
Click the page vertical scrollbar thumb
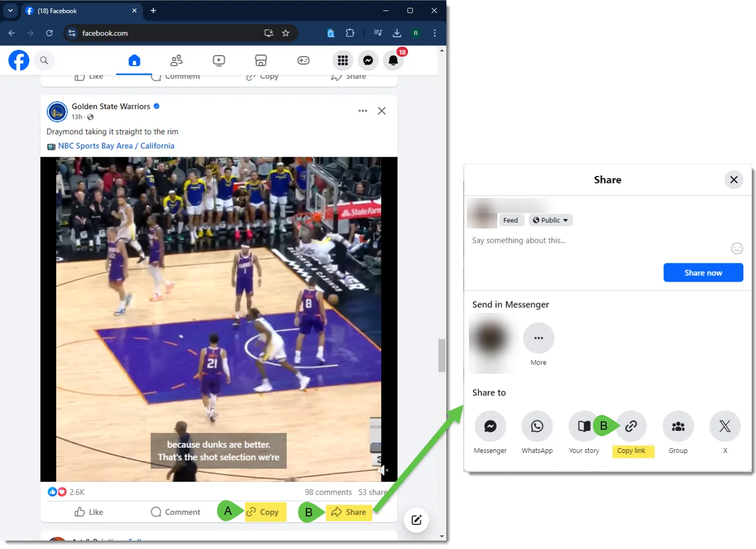(x=442, y=355)
